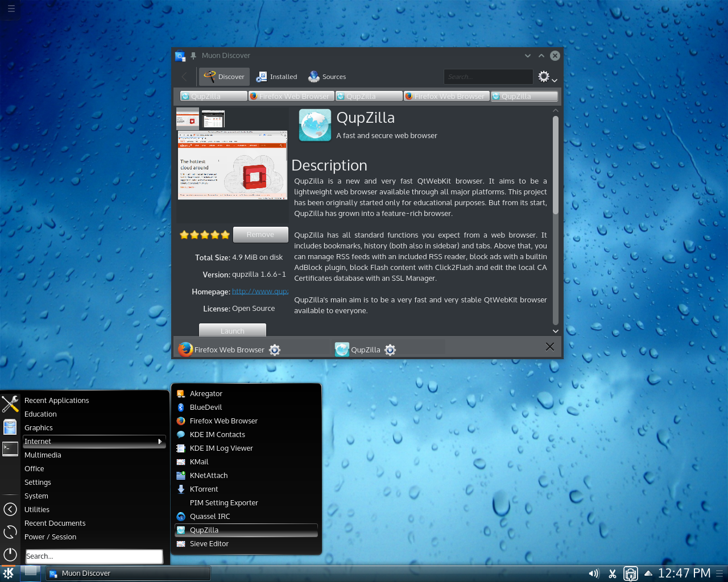Screen dimensions: 728x582
Task: Switch to the Sources tab
Action: [x=327, y=77]
